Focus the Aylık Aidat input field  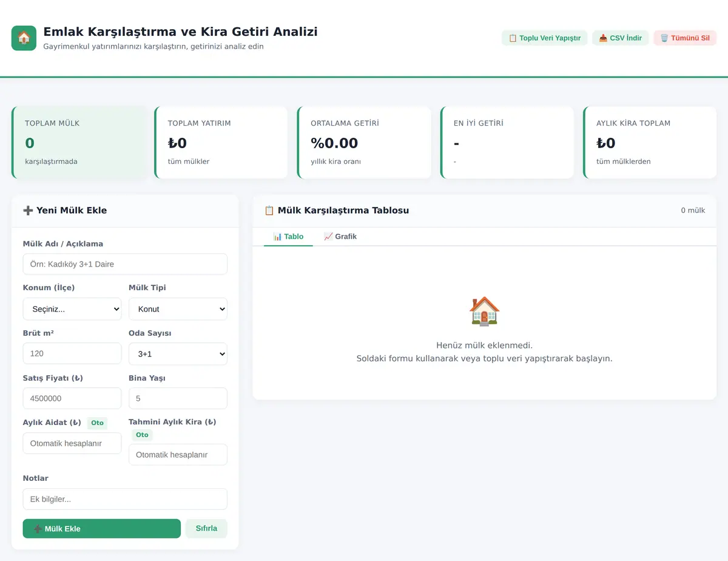[x=72, y=443]
